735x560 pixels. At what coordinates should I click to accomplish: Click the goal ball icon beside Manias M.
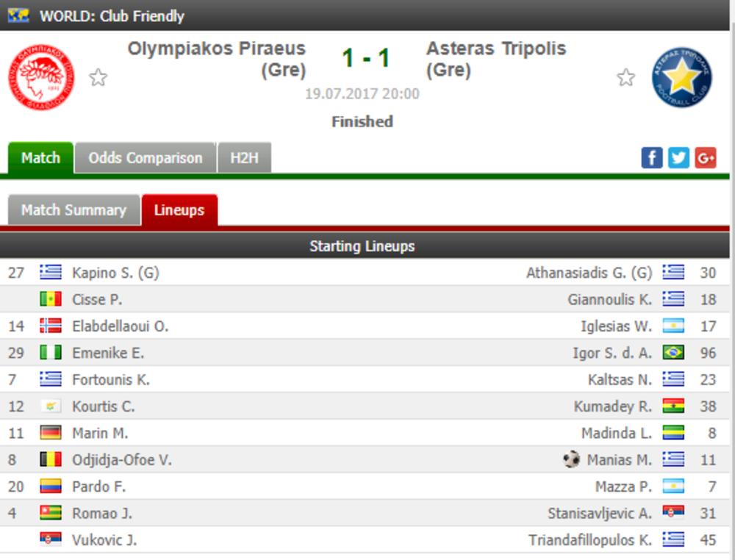coord(571,460)
